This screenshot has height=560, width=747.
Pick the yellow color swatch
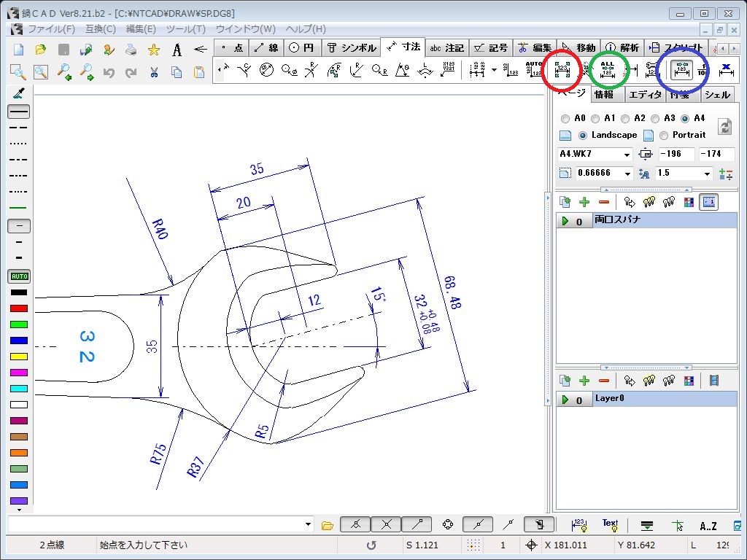[19, 357]
